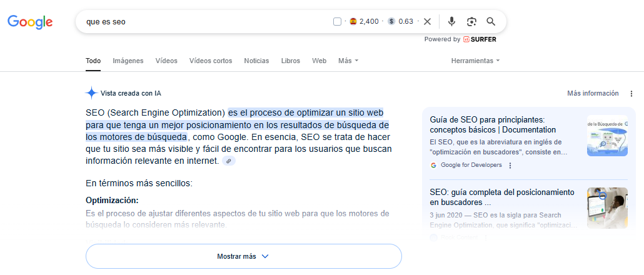This screenshot has height=275, width=644.
Task: Click the Más información link
Action: (x=593, y=93)
